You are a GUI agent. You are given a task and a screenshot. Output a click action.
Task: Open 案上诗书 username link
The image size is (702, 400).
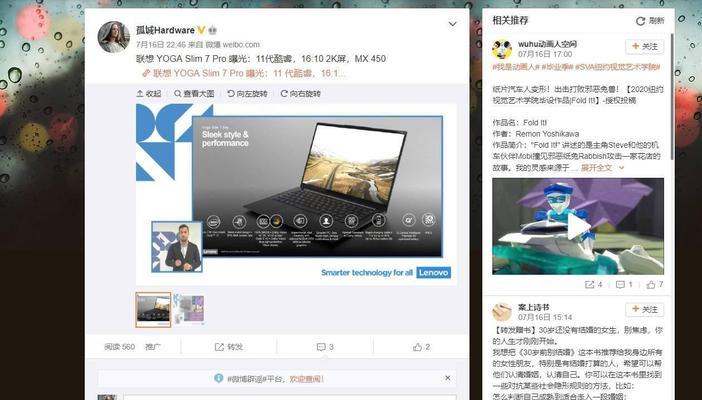pos(534,307)
